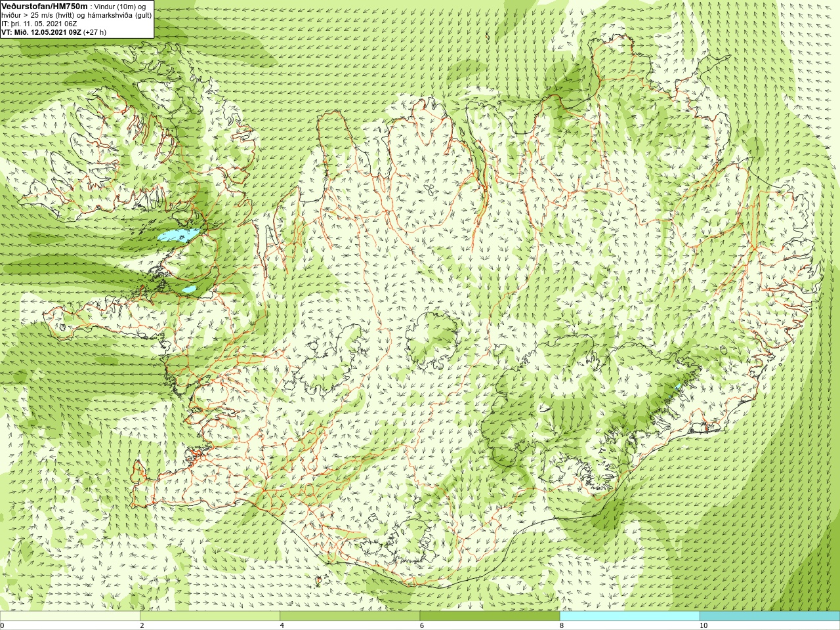Image resolution: width=840 pixels, height=630 pixels.
Task: Pick the teal above-10 scale segment
Action: coord(770,616)
